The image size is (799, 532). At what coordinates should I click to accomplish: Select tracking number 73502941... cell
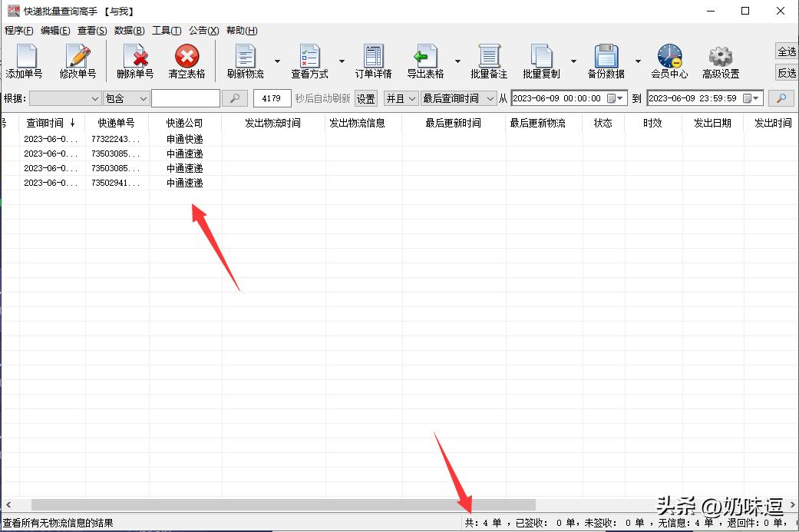[x=116, y=183]
